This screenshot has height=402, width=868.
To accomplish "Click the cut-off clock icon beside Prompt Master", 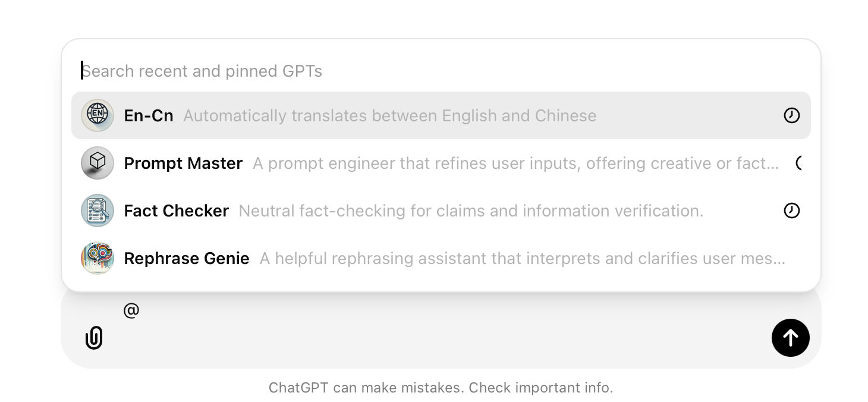I will click(798, 163).
